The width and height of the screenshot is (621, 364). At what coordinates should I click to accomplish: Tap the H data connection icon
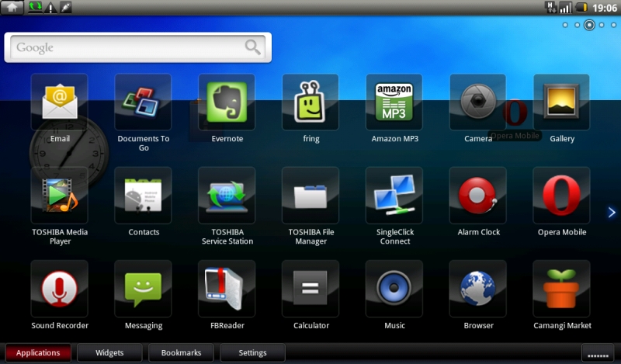pos(550,7)
